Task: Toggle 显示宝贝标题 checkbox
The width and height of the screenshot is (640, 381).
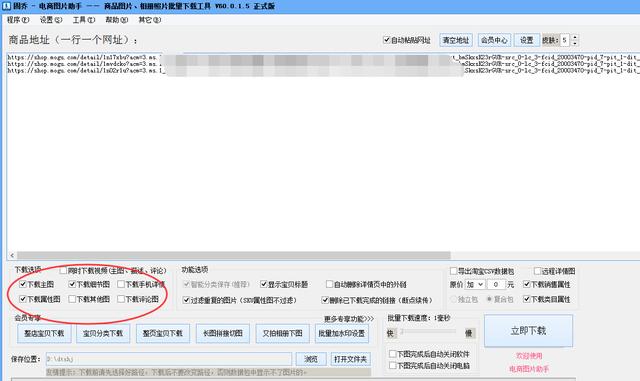Action: pyautogui.click(x=264, y=284)
